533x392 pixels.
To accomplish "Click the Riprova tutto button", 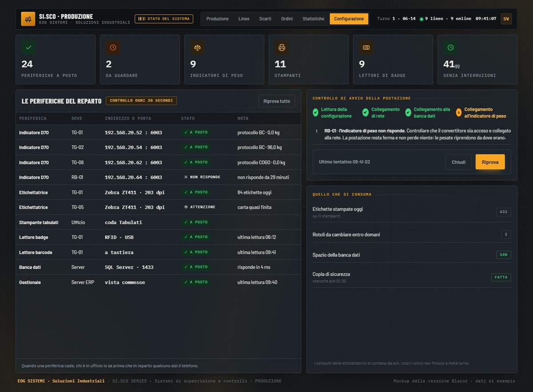I will [277, 101].
